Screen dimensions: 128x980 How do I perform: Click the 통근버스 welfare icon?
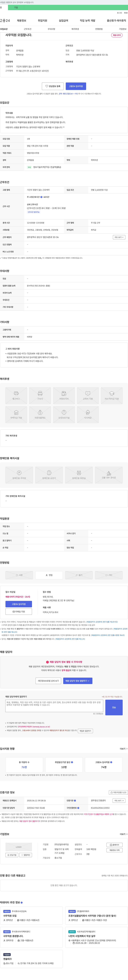16,396
